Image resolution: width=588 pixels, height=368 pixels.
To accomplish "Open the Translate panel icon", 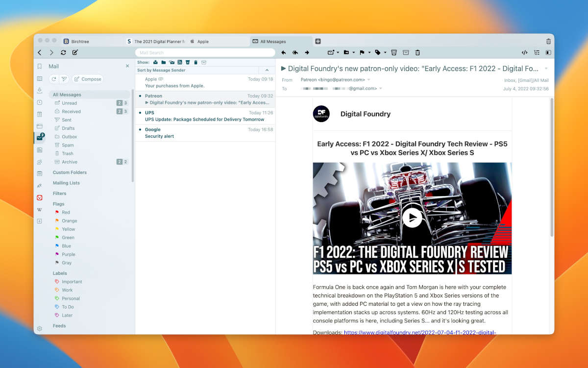I will pyautogui.click(x=40, y=186).
